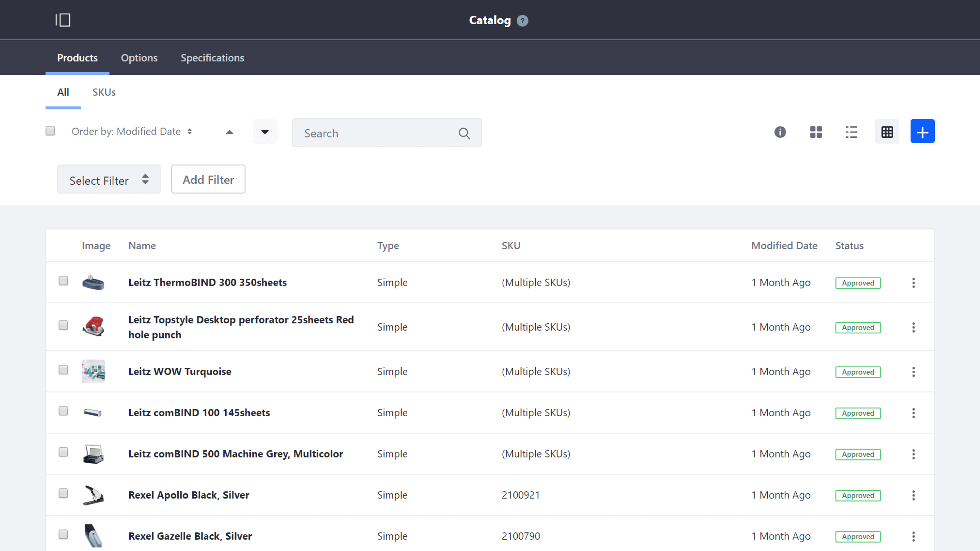Open the Catalog help question icon
Screen dimensions: 980x551
(522, 20)
